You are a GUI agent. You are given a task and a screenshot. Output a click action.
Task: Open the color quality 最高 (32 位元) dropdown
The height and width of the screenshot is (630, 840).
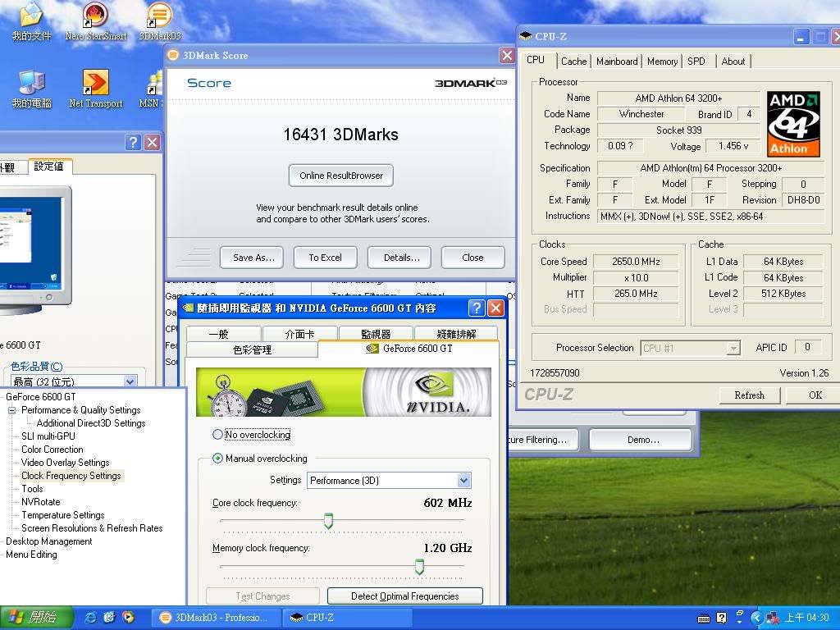(130, 381)
